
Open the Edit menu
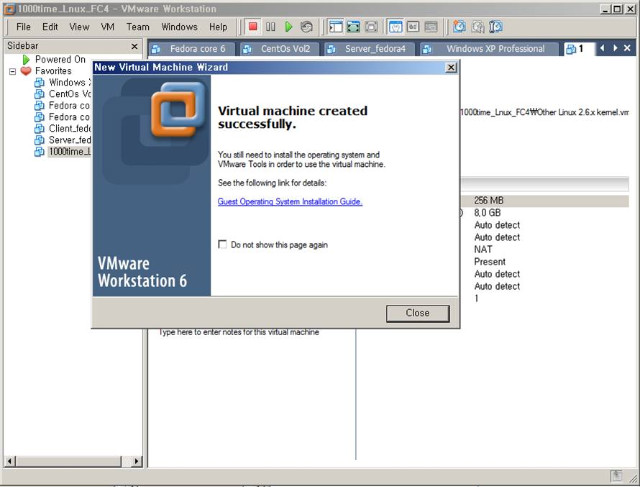(x=50, y=27)
